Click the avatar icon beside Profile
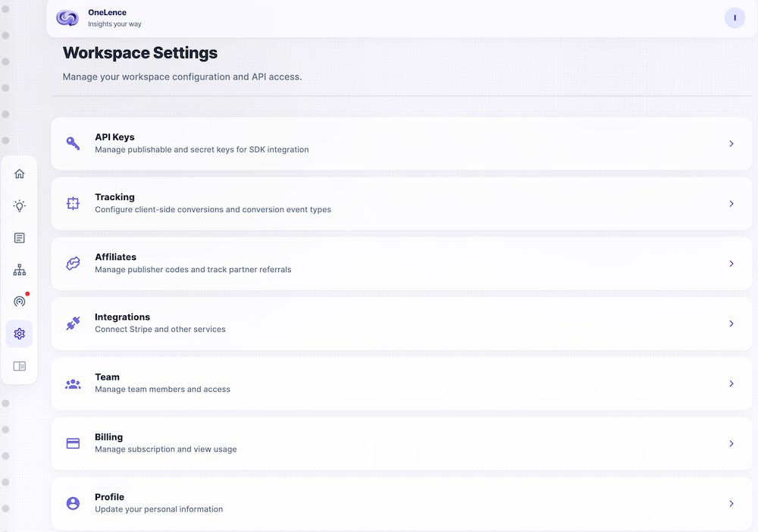 coord(73,502)
